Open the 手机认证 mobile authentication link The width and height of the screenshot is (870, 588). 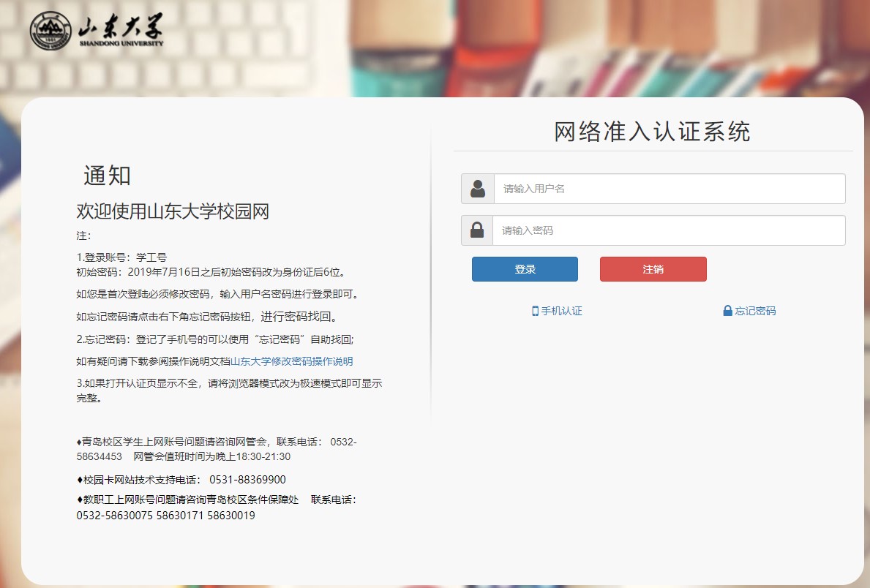pos(561,311)
